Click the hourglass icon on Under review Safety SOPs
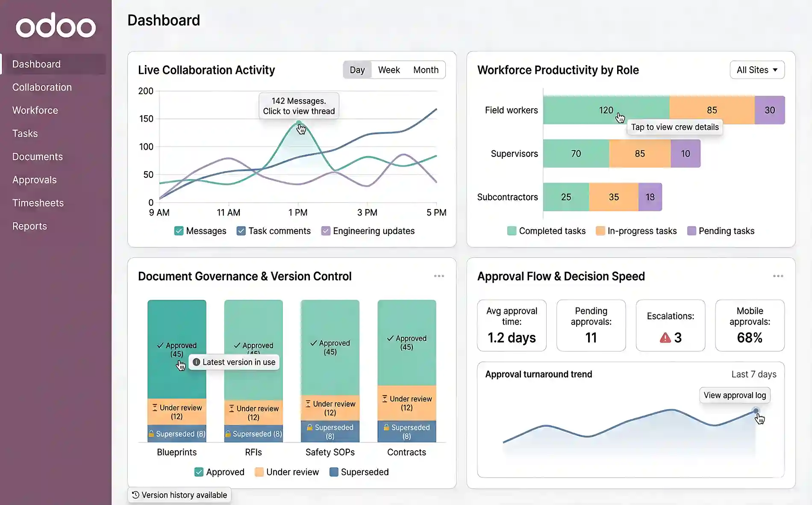The image size is (812, 505). (x=308, y=403)
